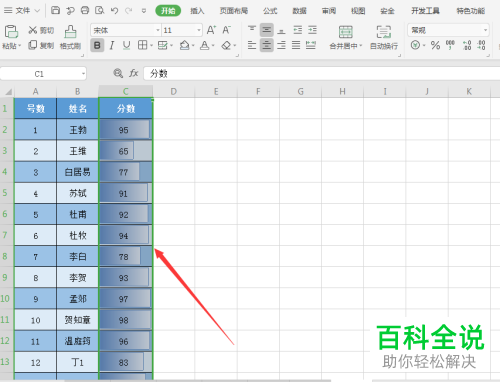
Task: Click the Paste clipboard icon
Action: 11,32
